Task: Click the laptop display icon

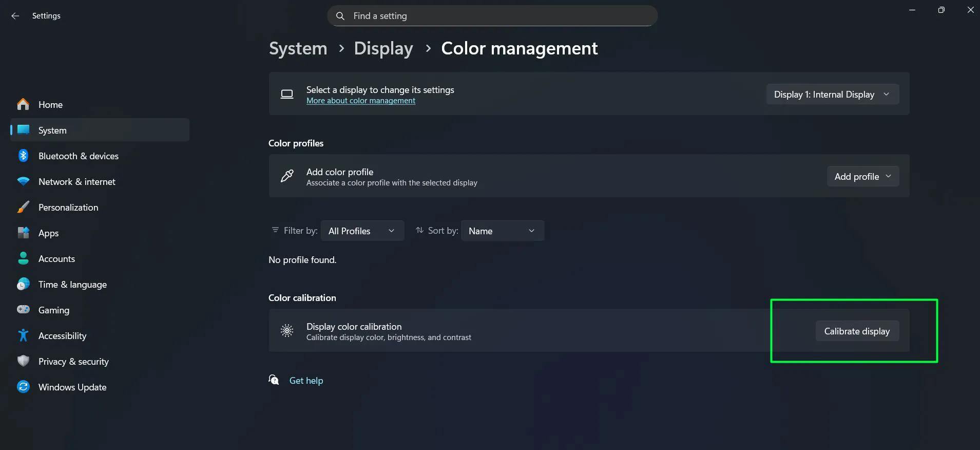Action: (x=287, y=94)
